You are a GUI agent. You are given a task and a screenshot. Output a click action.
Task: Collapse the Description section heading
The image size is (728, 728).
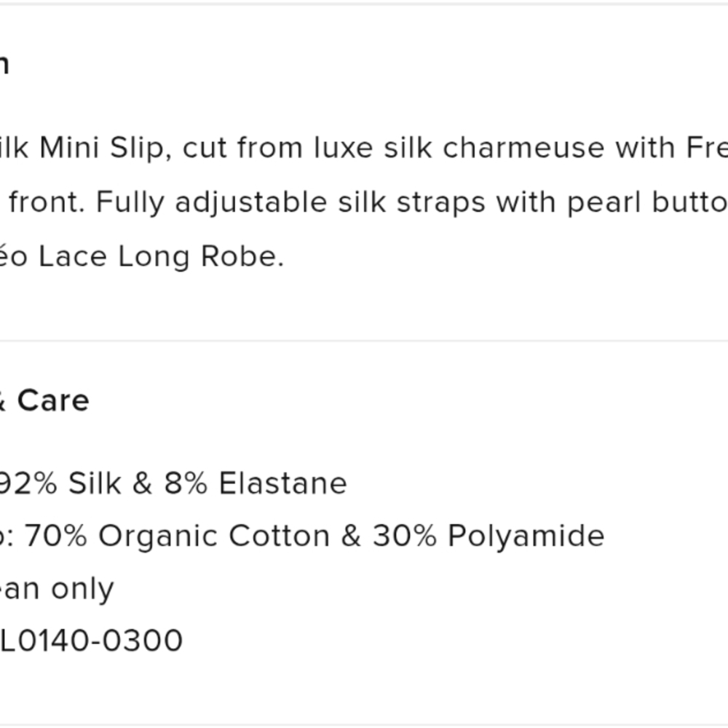tap(4, 65)
